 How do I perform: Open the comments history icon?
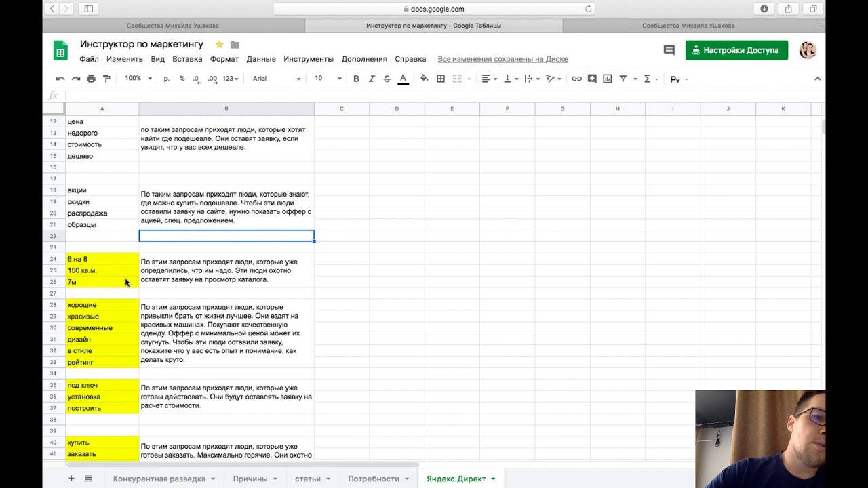tap(669, 50)
